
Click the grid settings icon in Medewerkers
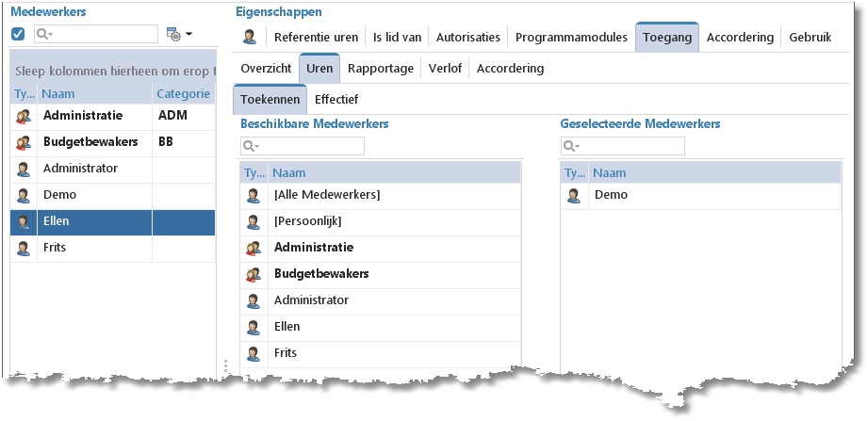(x=173, y=34)
